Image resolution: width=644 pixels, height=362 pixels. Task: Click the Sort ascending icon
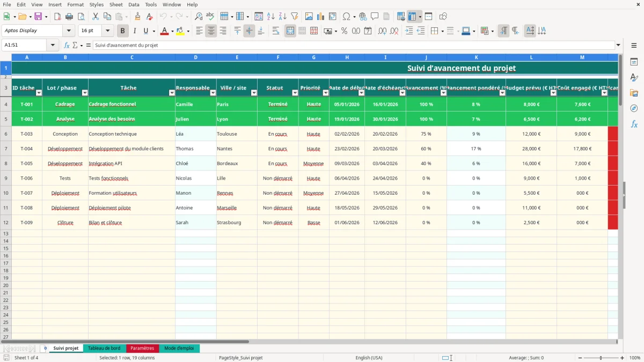point(271,16)
